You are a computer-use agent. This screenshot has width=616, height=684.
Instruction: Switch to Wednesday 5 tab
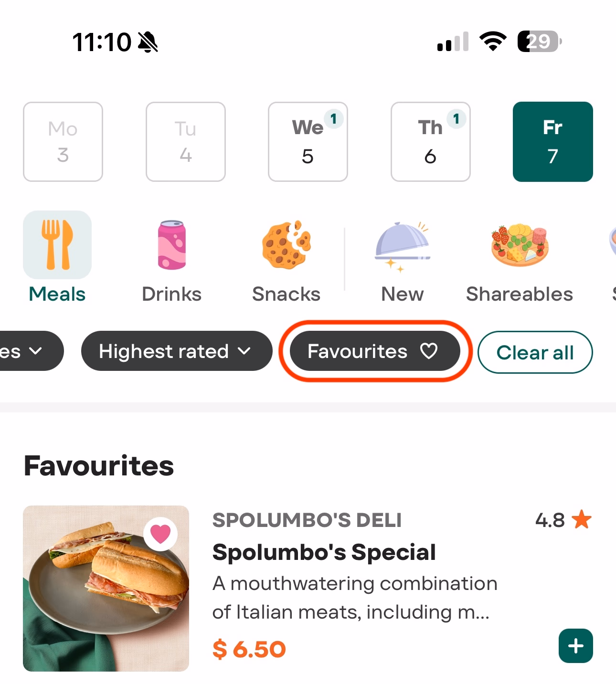coord(308,142)
